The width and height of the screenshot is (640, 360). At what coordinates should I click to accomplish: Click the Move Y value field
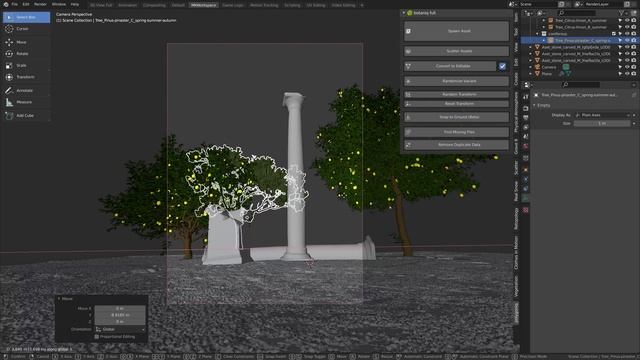tap(120, 315)
